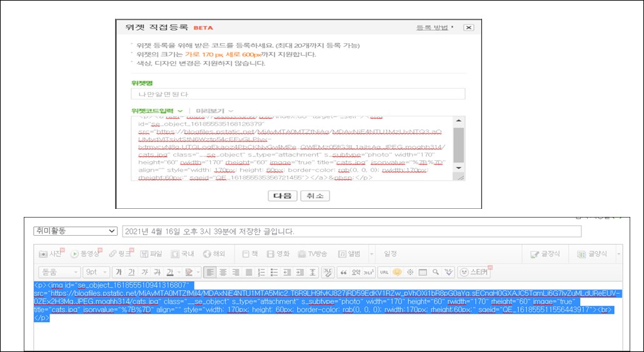
Task: Add a movie with the 영화 button
Action: click(x=278, y=254)
